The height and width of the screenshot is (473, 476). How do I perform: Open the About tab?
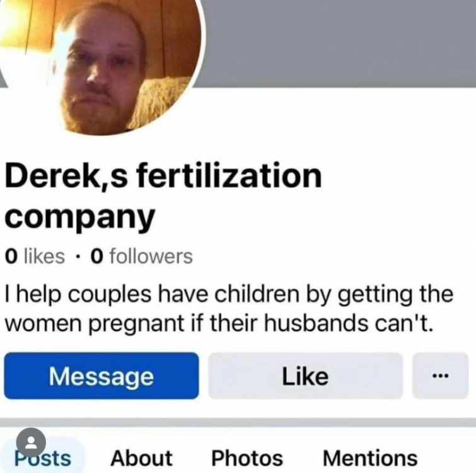coord(141,458)
